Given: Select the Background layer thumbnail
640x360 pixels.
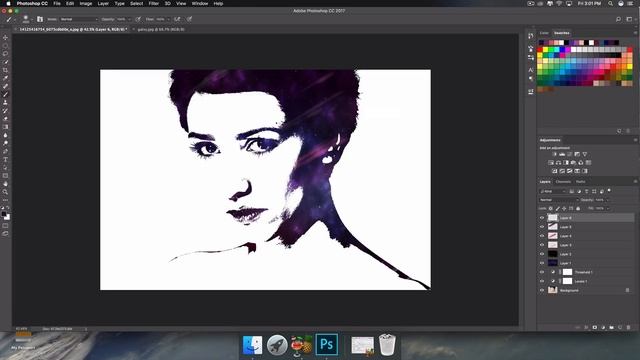Looking at the screenshot, I should click(x=553, y=290).
